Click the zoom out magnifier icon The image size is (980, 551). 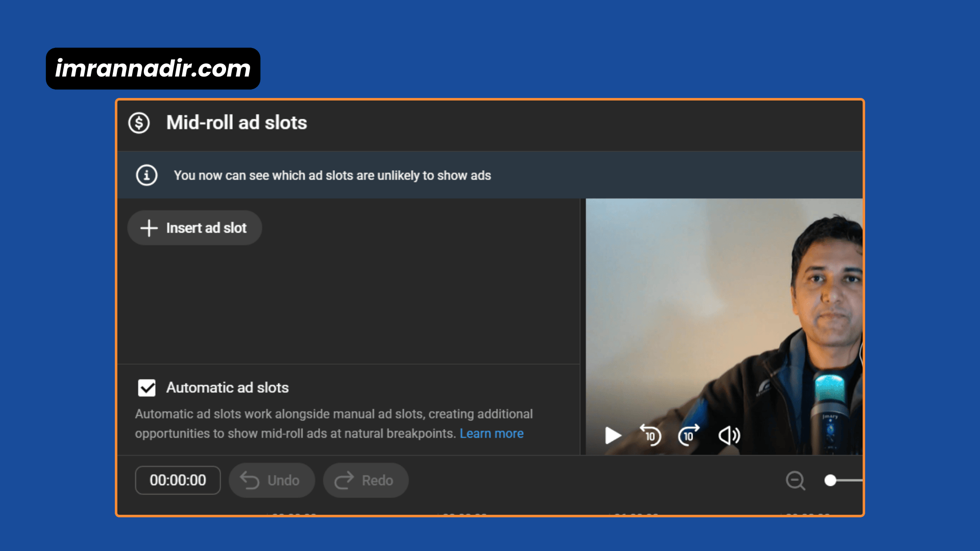click(795, 480)
